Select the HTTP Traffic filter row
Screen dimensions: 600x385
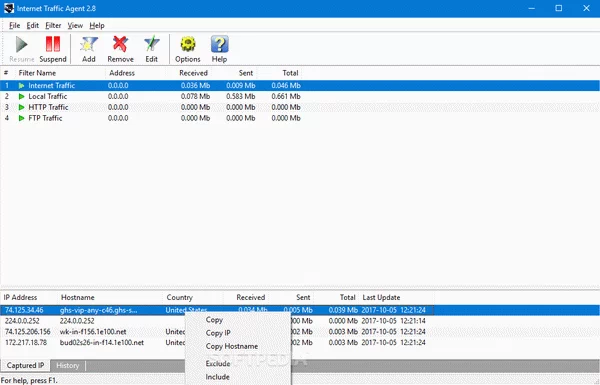coord(300,107)
